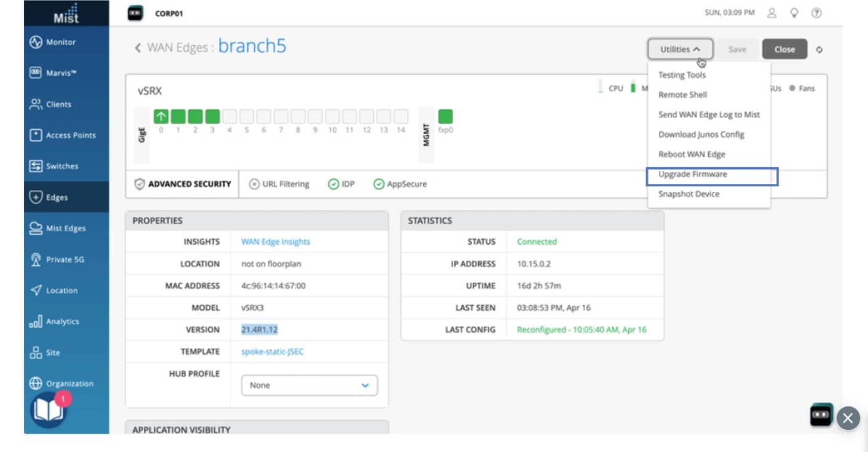The width and height of the screenshot is (868, 452).
Task: Choose Snapshot Device
Action: pos(688,194)
